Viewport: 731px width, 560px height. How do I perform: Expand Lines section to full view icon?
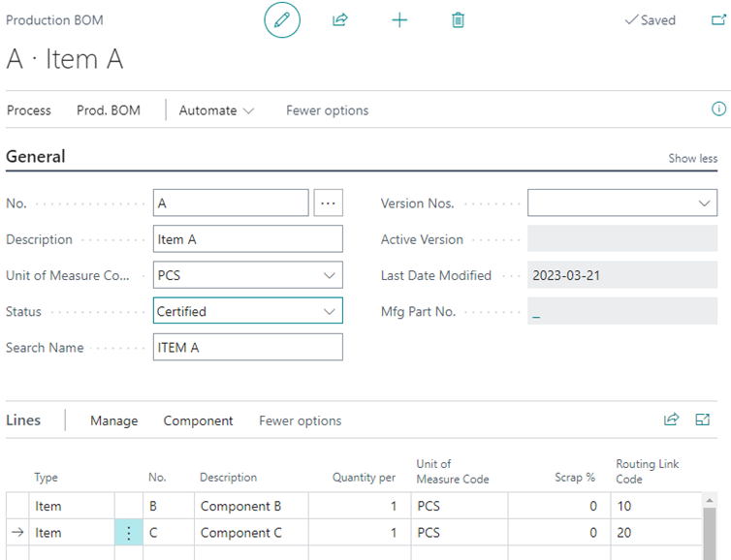click(703, 420)
